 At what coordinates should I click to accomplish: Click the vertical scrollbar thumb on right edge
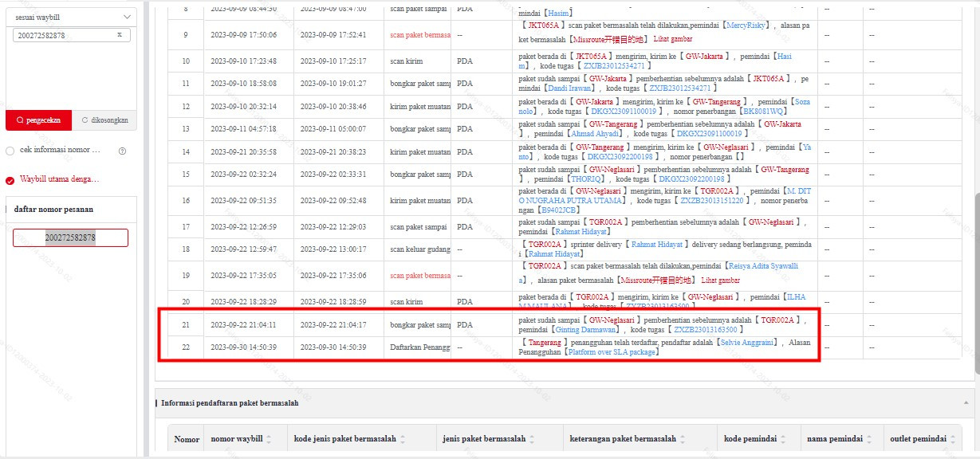coord(976,284)
